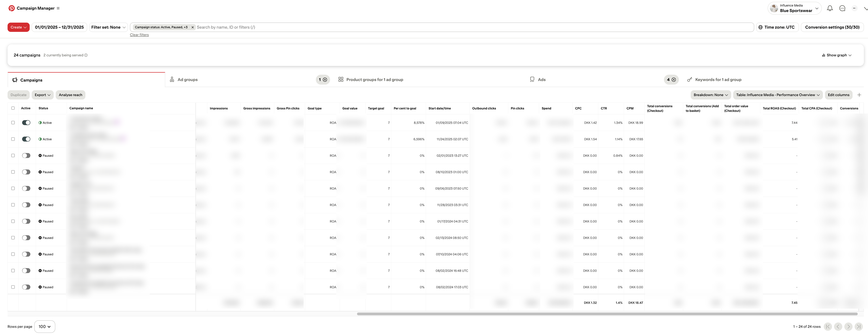Tick checkbox of campaign started 11/24/2025
Screen dimensions: 868x335
(13, 139)
